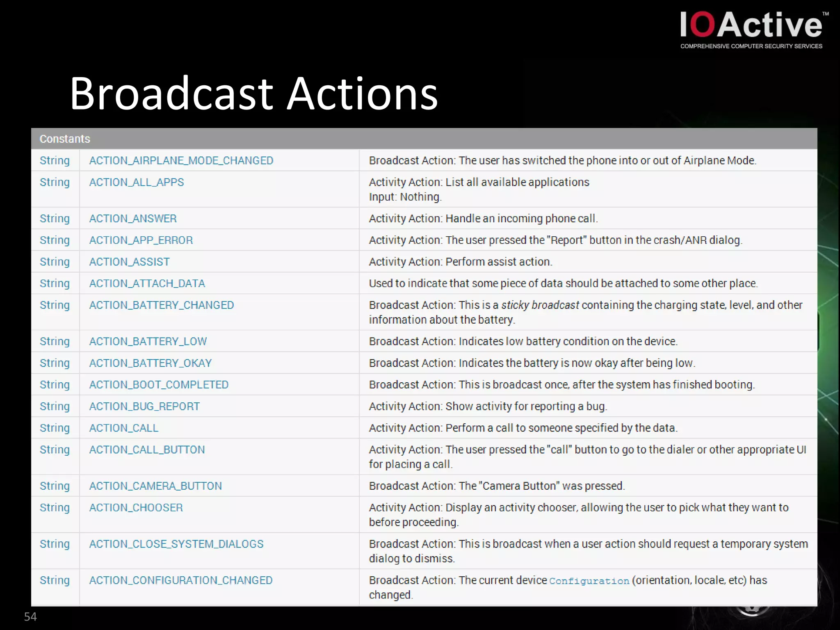Open the ACTION_CALL constant

point(124,428)
